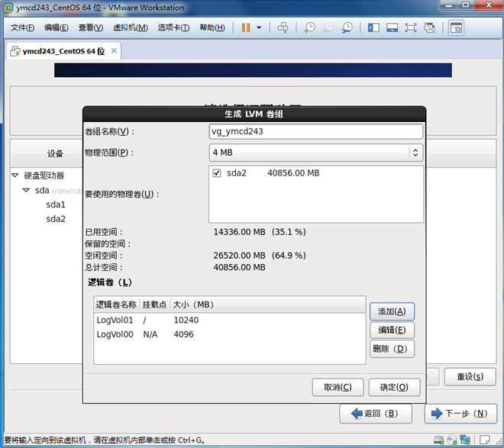504x448 pixels.
Task: Open the 帮助(H) menu
Action: tap(212, 27)
